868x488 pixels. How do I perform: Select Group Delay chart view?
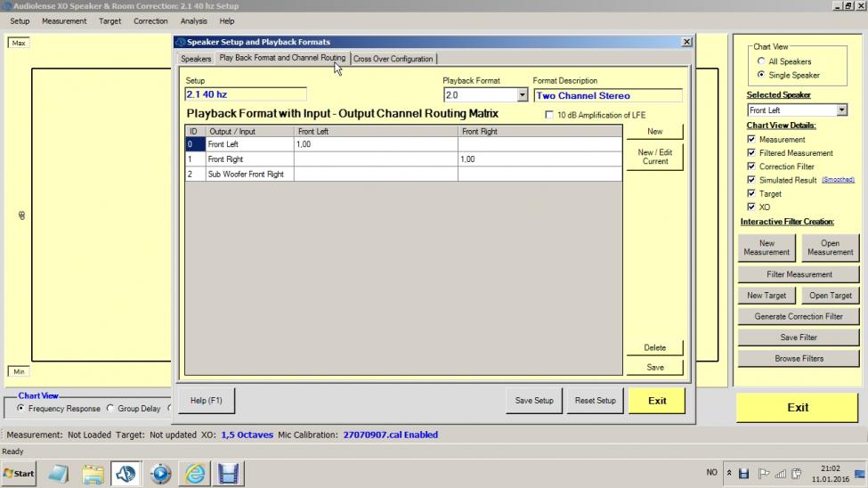point(110,408)
